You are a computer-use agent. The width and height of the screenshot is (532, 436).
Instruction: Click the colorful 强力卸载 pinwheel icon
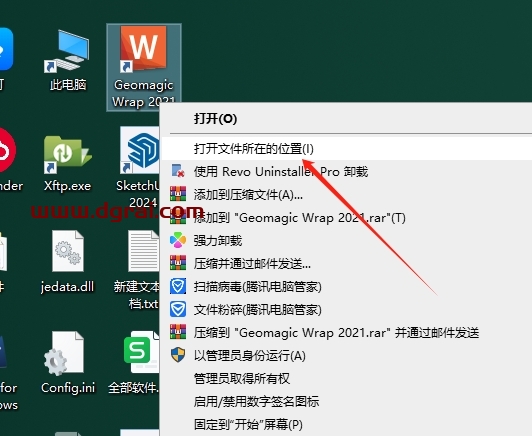click(x=178, y=240)
